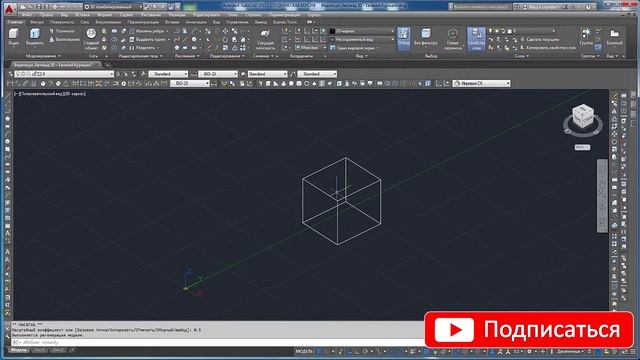Open Свойства слоя layer properties

coord(476,39)
